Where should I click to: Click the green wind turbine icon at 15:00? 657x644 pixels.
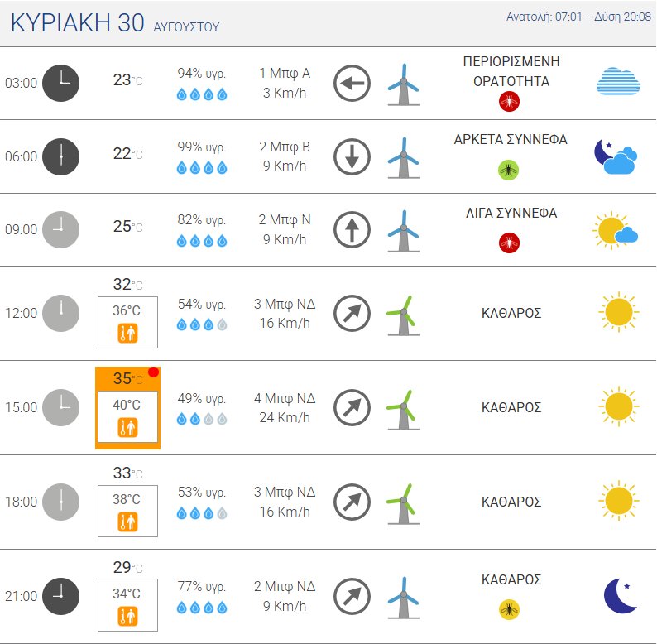click(403, 410)
